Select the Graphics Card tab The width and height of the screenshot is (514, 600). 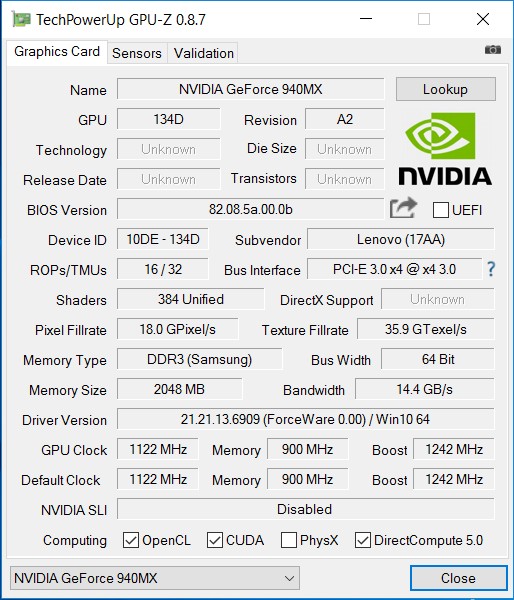57,52
